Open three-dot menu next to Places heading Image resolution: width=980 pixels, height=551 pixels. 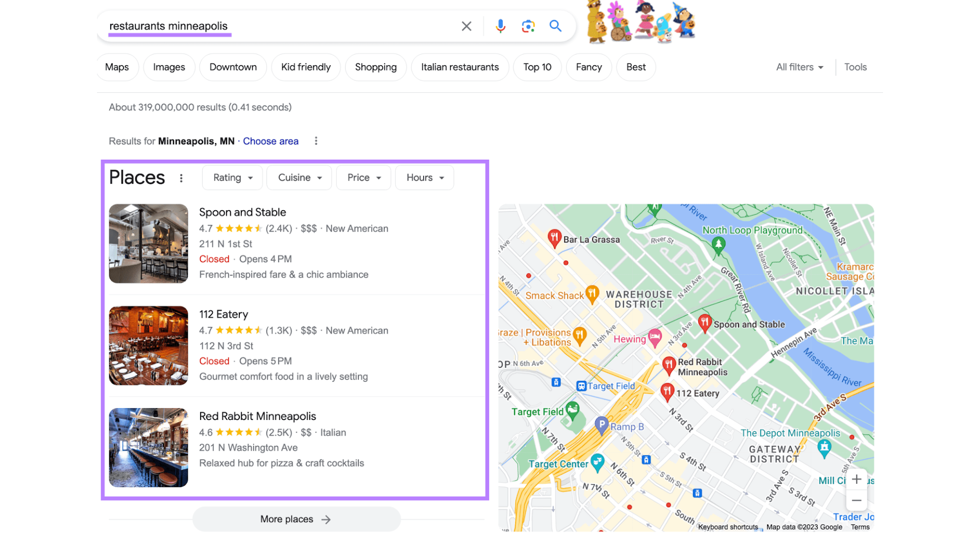(181, 178)
